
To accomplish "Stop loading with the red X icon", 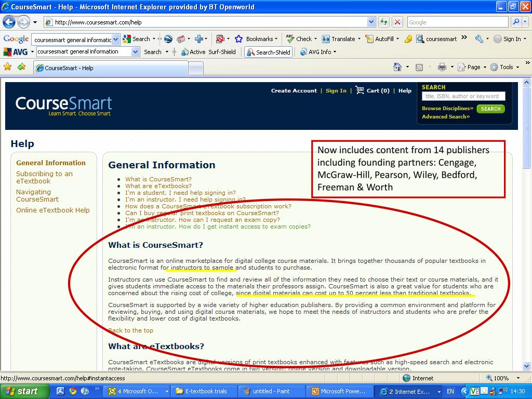I will [397, 22].
